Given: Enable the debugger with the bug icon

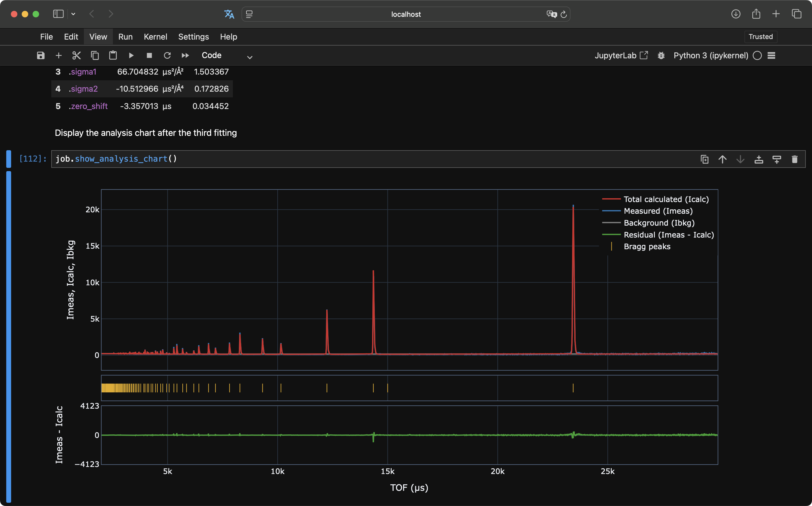Looking at the screenshot, I should tap(661, 56).
